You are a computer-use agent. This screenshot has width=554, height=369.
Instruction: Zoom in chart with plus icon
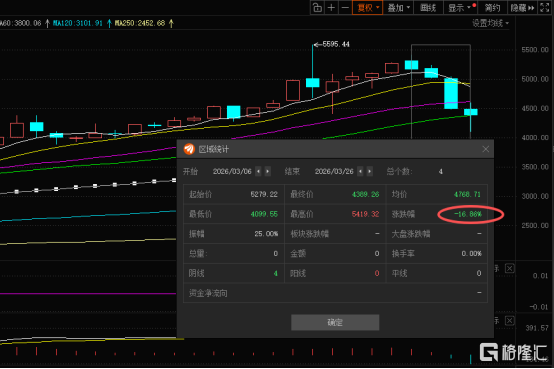tap(331, 7)
